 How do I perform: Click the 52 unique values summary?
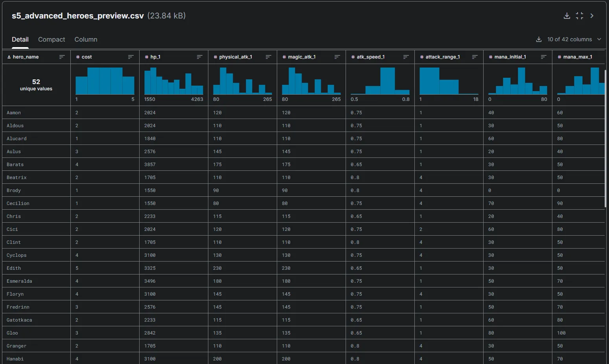point(36,85)
